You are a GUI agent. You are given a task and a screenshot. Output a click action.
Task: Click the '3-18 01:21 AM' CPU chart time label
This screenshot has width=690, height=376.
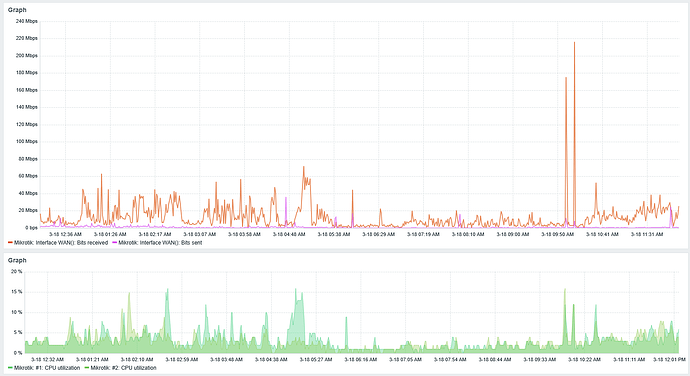pos(92,359)
